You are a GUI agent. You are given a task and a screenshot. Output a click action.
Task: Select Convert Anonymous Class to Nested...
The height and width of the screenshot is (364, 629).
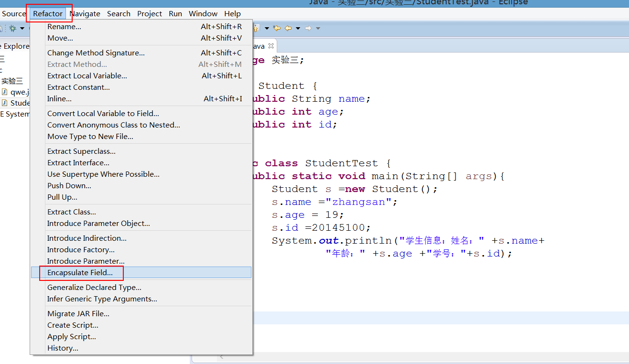tap(141, 125)
